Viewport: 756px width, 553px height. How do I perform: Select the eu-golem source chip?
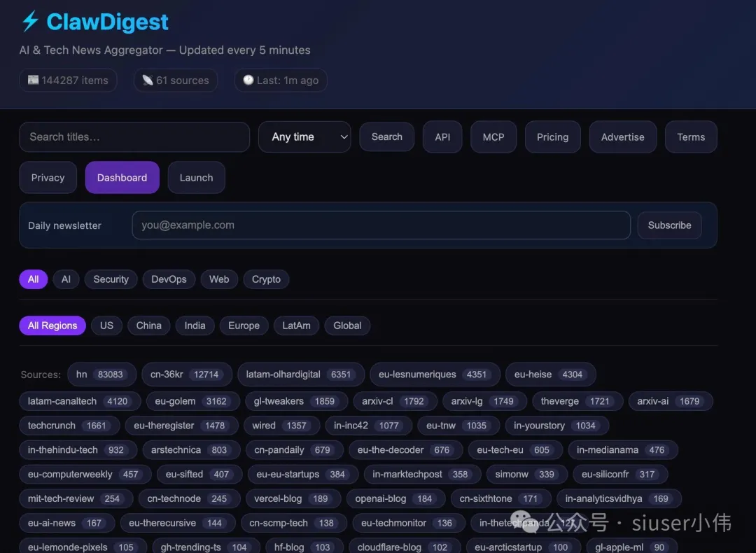(x=193, y=401)
